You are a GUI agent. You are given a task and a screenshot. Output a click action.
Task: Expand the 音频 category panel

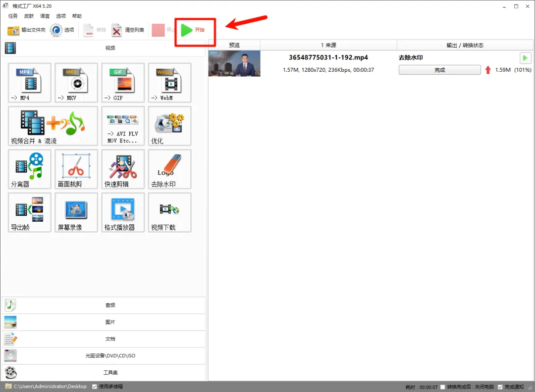pyautogui.click(x=104, y=305)
